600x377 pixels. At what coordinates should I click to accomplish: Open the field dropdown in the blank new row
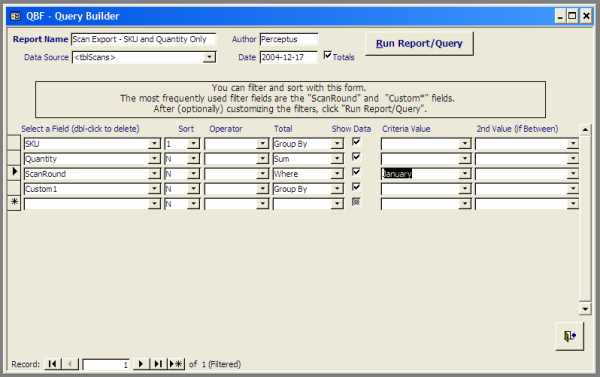[x=154, y=203]
